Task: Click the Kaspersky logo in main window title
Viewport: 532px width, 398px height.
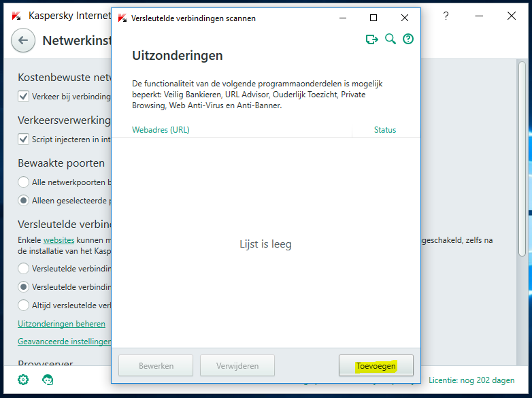Action: pos(16,16)
